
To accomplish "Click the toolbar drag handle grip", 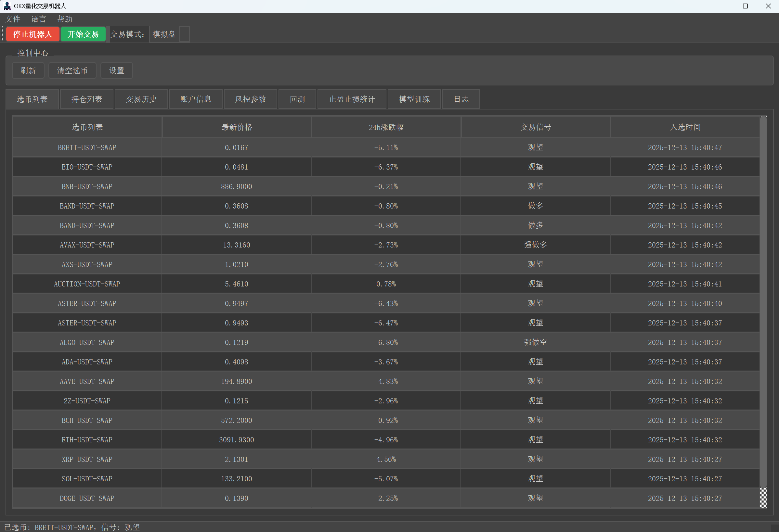I will pyautogui.click(x=2, y=34).
